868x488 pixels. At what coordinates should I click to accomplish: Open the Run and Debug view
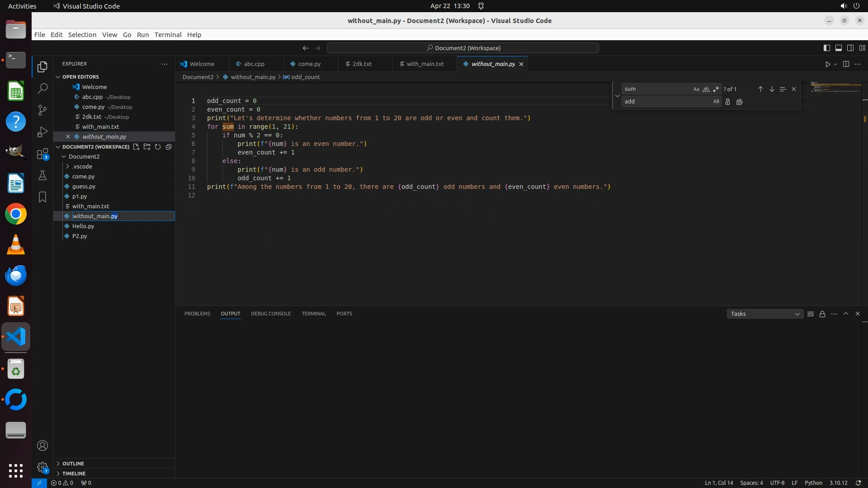coord(42,132)
